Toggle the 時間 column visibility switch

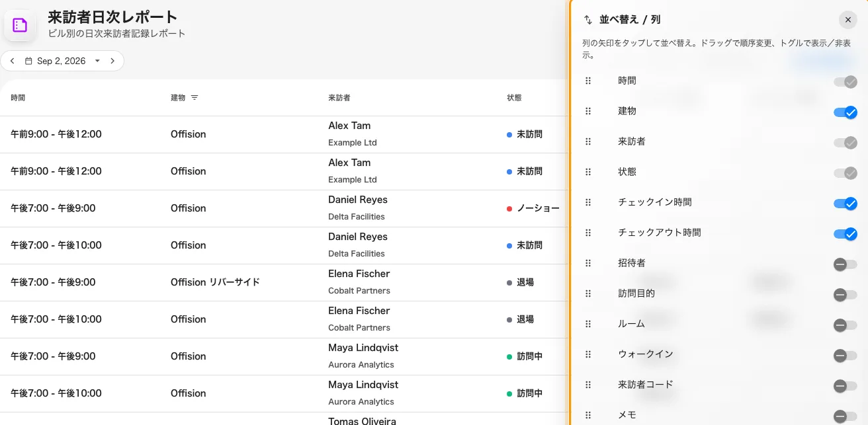[846, 82]
